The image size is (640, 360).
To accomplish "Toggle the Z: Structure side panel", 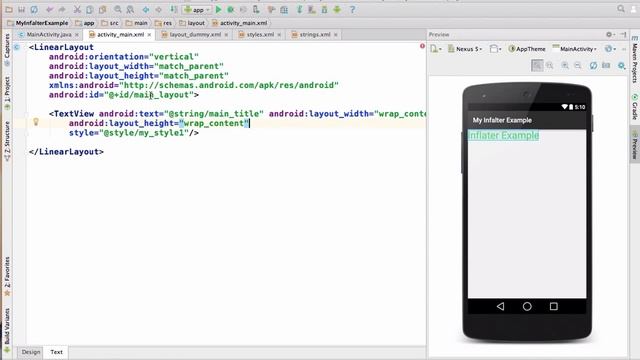I will (x=7, y=141).
